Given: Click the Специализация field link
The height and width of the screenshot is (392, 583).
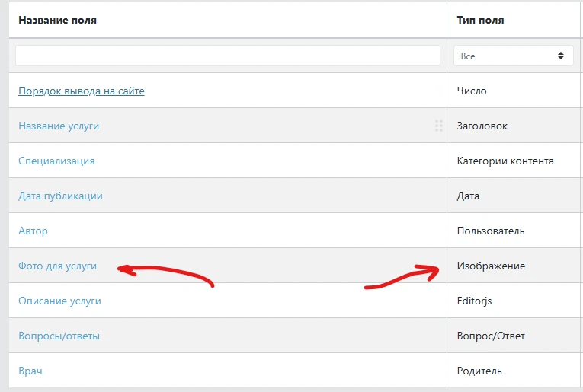Looking at the screenshot, I should coord(56,161).
